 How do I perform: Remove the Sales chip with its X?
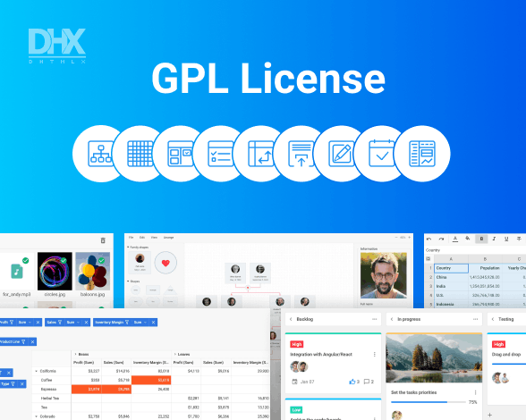click(86, 322)
